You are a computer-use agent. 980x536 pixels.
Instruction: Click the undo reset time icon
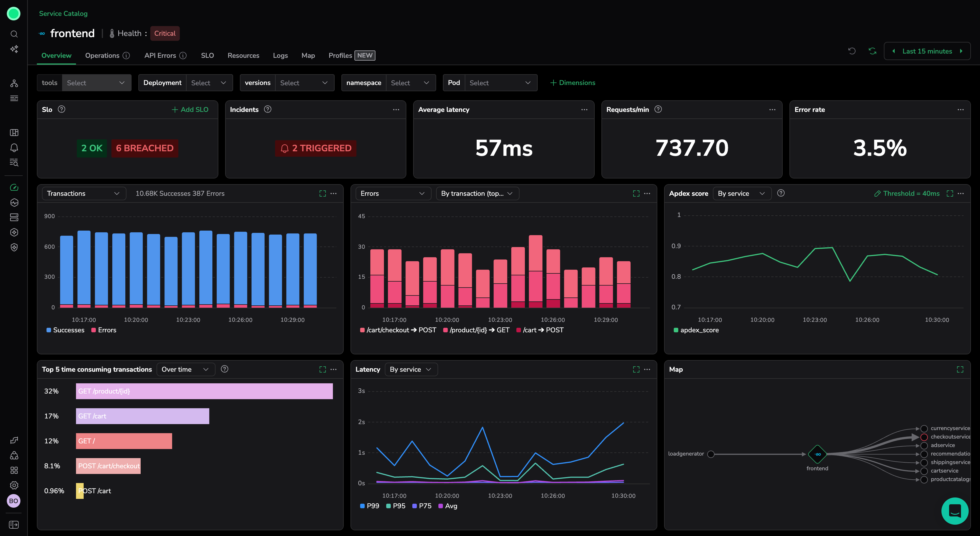tap(852, 51)
